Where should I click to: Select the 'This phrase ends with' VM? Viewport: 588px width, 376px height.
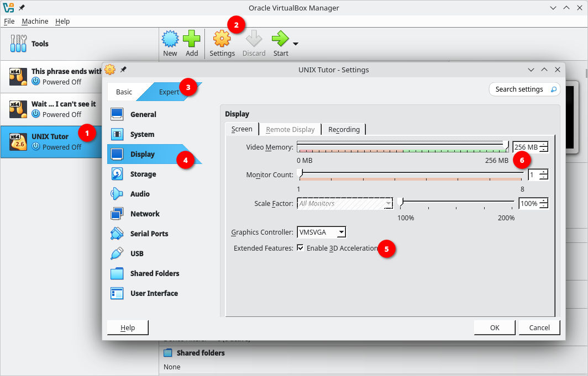point(51,76)
